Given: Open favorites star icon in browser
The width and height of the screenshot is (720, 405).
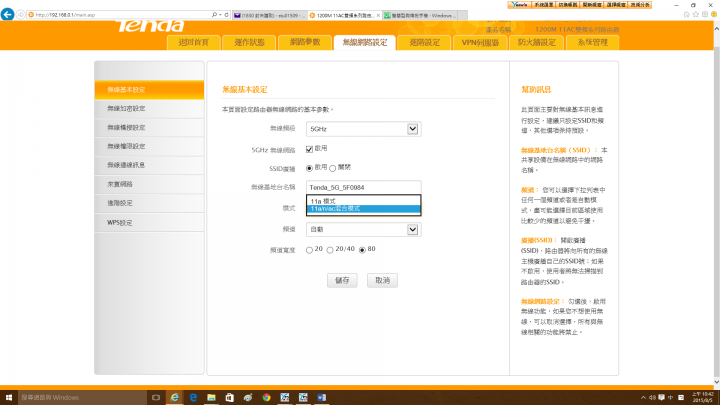Looking at the screenshot, I should point(695,15).
